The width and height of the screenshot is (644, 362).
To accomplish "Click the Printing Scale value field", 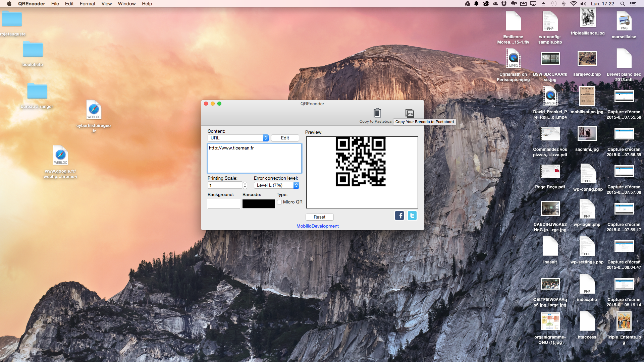I will tap(225, 185).
